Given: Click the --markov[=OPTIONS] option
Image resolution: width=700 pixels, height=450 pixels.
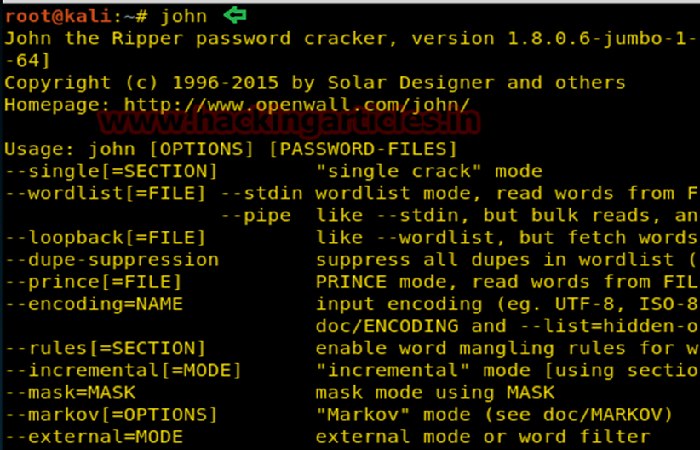Looking at the screenshot, I should tap(111, 415).
